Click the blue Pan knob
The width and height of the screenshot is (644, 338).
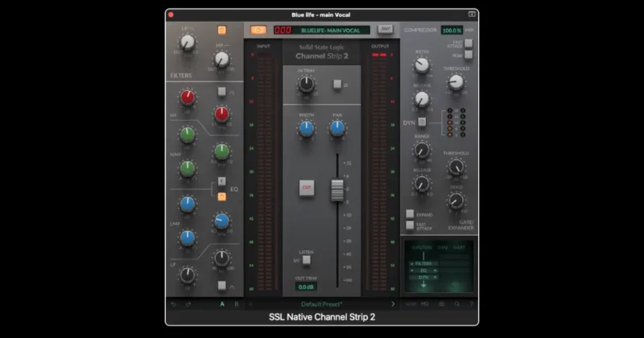[x=337, y=129]
